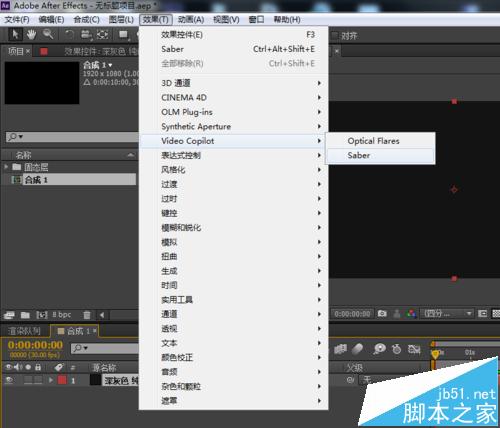Open the resolution 四分 dropdown

coord(447,313)
